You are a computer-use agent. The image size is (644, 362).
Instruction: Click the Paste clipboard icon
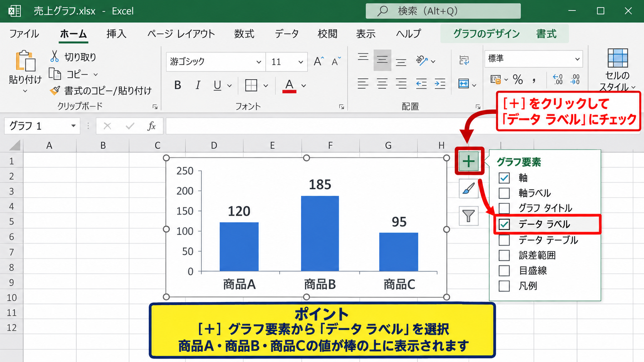tap(25, 61)
